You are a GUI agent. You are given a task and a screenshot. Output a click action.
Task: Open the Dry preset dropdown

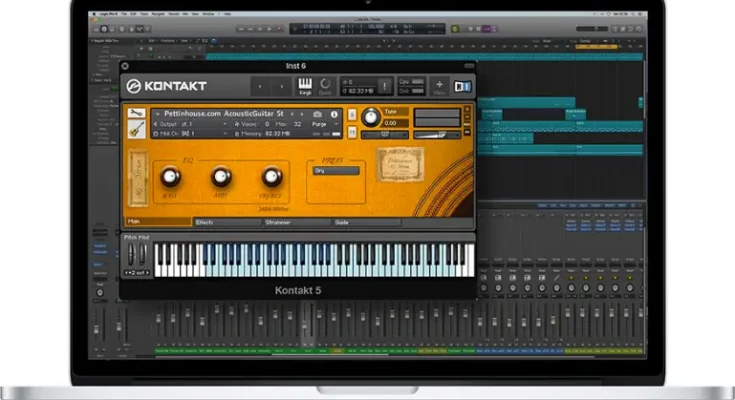pos(335,170)
